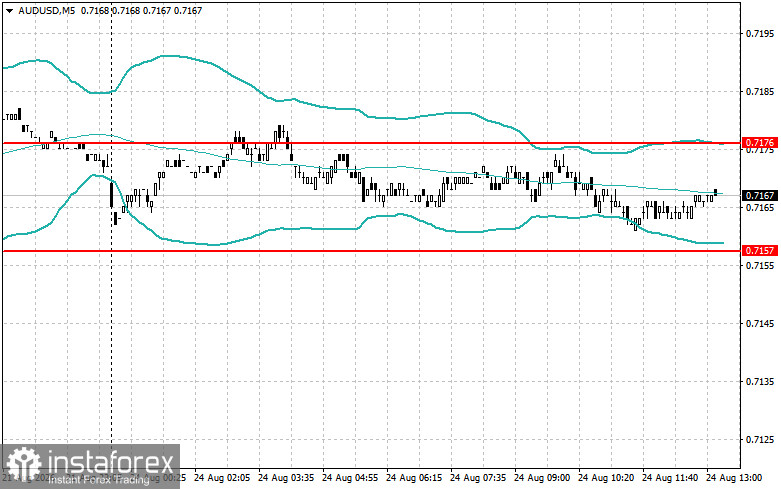
Task: Select the 24 Aug 13:00 time label
Action: coord(734,478)
